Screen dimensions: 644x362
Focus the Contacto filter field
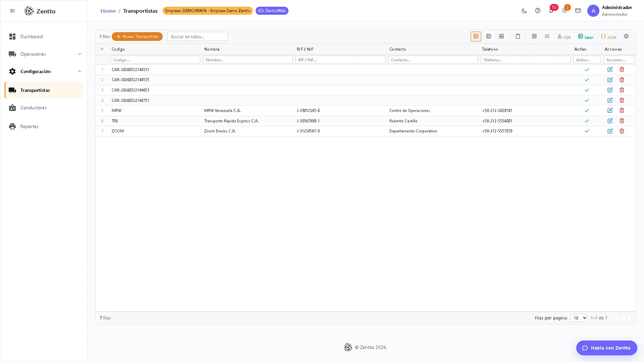coord(433,60)
